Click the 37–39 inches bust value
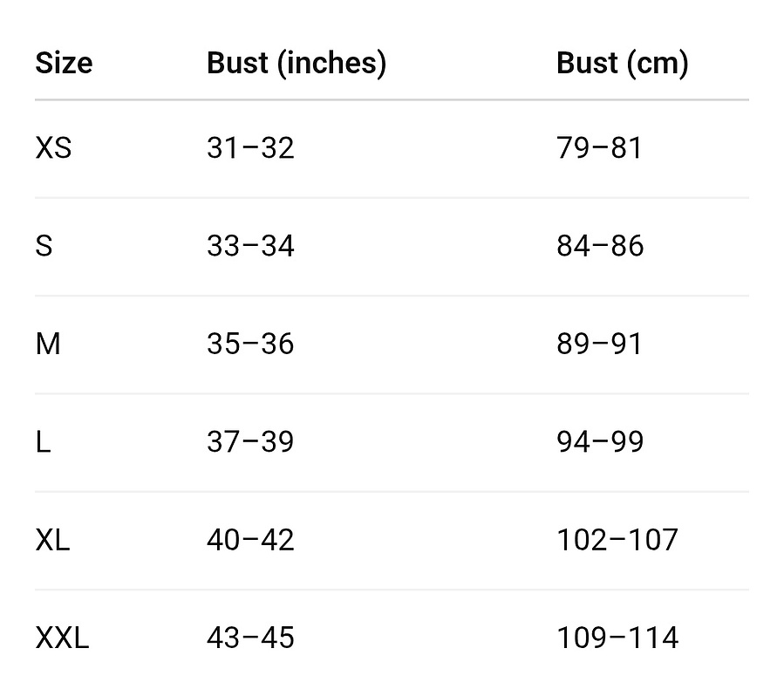This screenshot has height=696, width=784. (250, 442)
